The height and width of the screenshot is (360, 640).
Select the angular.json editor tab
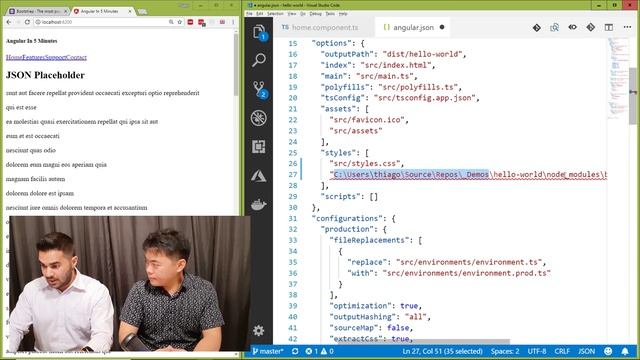(x=413, y=27)
